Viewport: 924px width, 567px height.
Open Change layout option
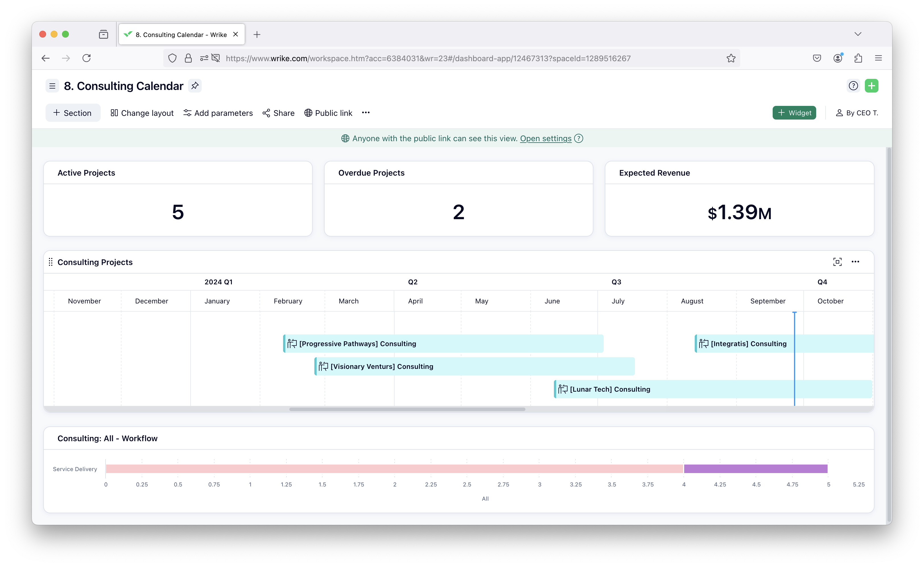tap(142, 113)
